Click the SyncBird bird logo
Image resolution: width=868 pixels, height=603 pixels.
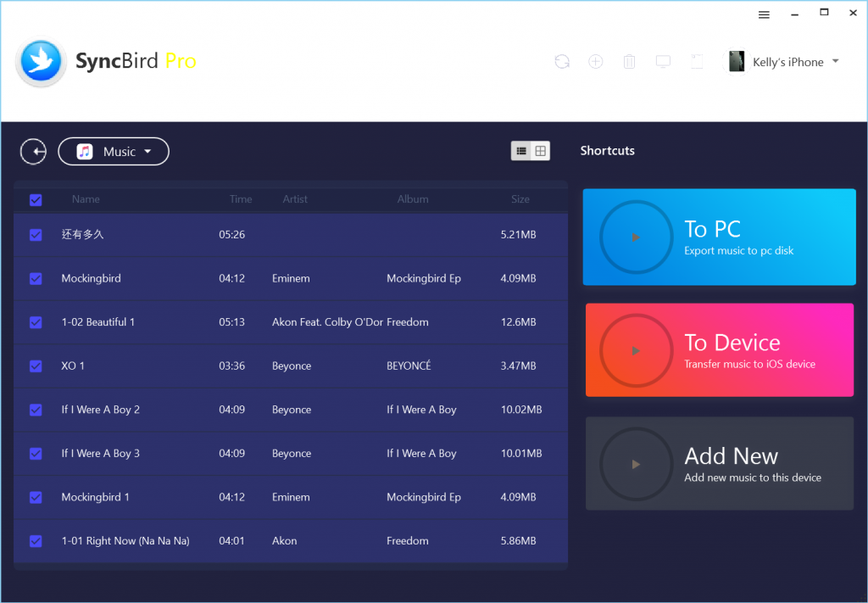(x=41, y=61)
